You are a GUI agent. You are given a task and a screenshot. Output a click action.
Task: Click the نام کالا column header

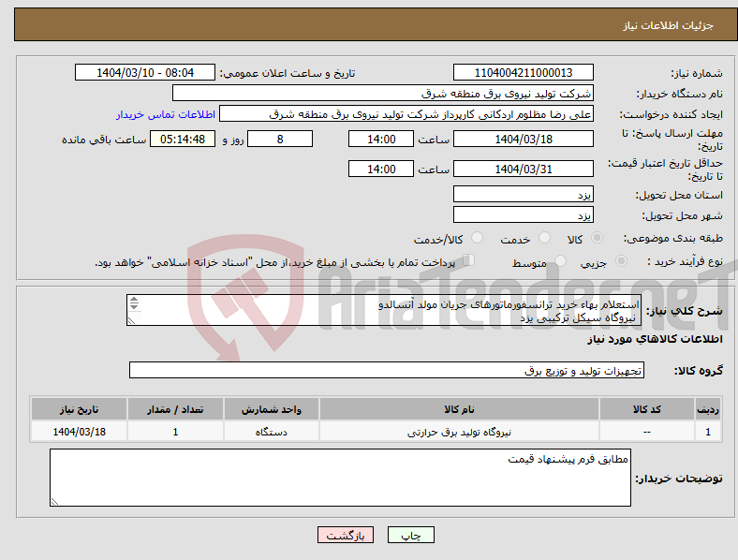point(459,409)
